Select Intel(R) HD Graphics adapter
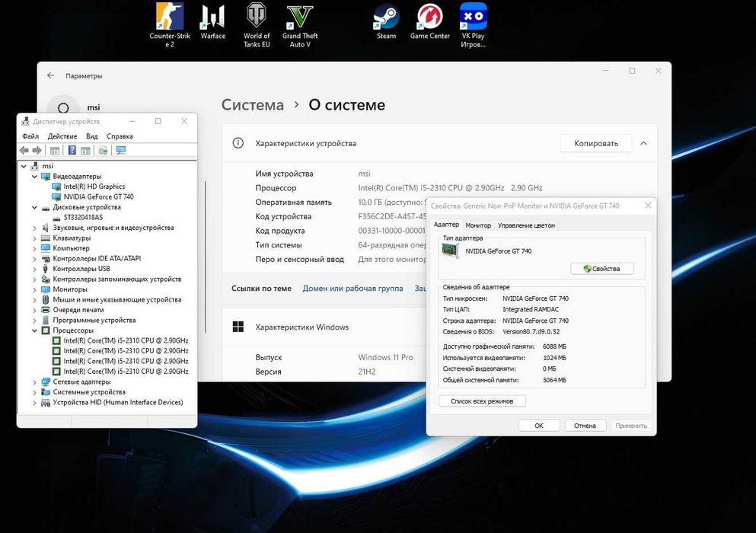The image size is (756, 533). tap(89, 187)
